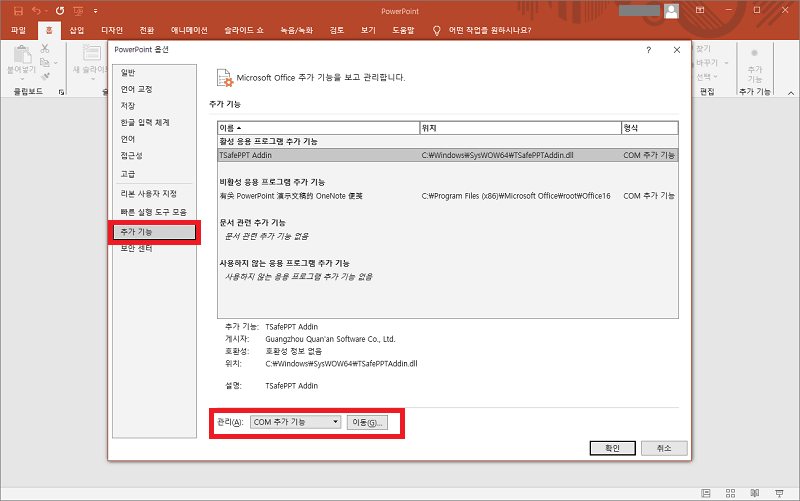
Task: Switch to the 애니메이션 ribbon tab
Action: click(x=189, y=31)
